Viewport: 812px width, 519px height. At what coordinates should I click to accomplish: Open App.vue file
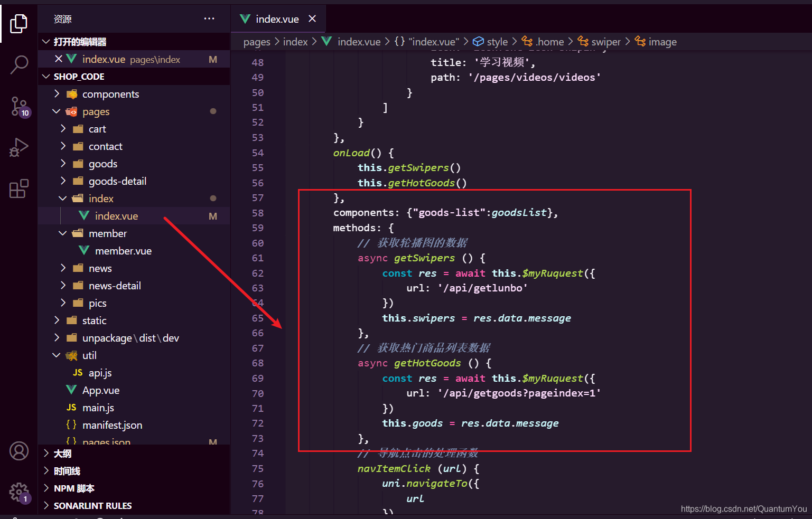click(x=134, y=390)
